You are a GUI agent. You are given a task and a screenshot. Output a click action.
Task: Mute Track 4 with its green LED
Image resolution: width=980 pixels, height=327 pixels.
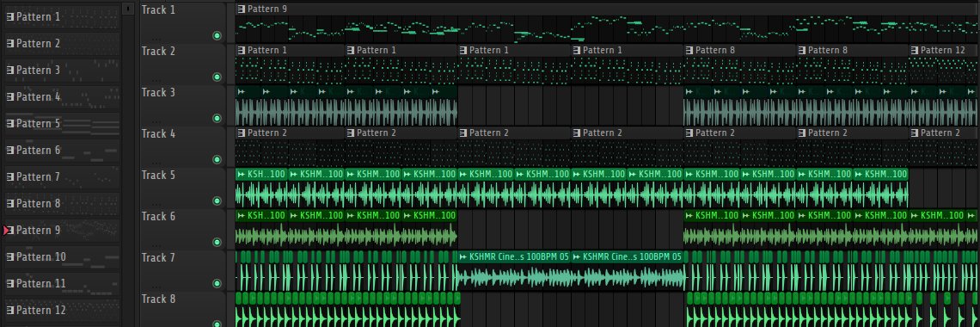pyautogui.click(x=217, y=159)
